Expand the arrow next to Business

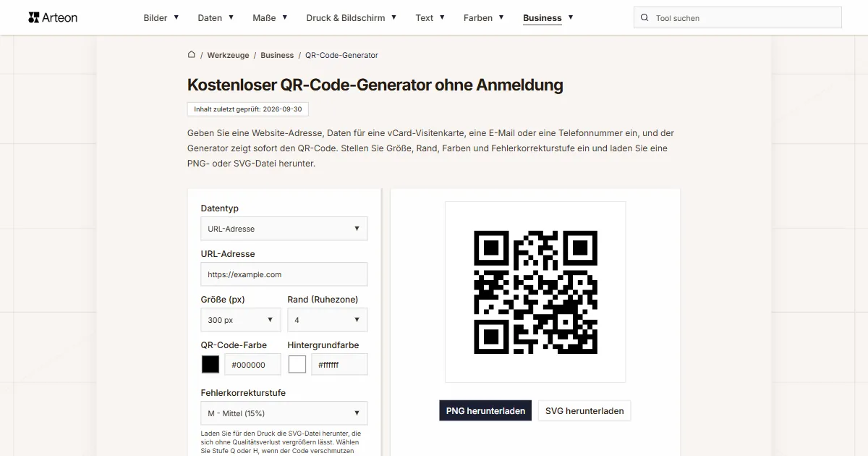tap(570, 17)
